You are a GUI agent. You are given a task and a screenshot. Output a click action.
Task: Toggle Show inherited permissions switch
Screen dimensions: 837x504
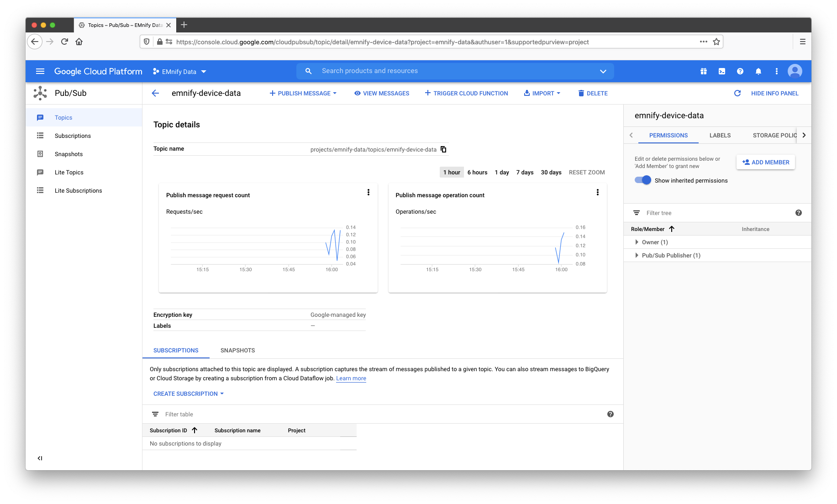click(x=643, y=180)
